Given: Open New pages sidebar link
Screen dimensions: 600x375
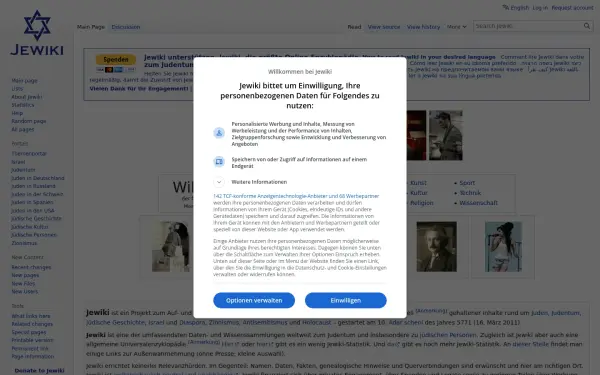Looking at the screenshot, I should [25, 275].
